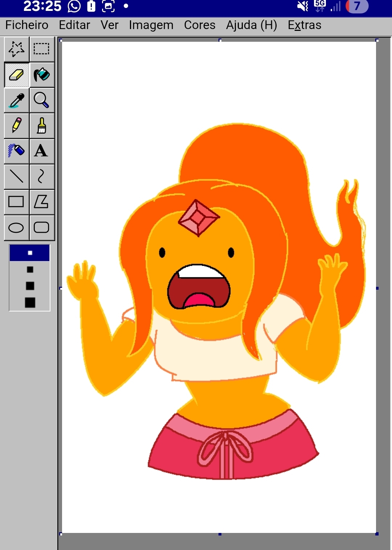Select the Curve tool
392x550 pixels.
click(x=42, y=176)
